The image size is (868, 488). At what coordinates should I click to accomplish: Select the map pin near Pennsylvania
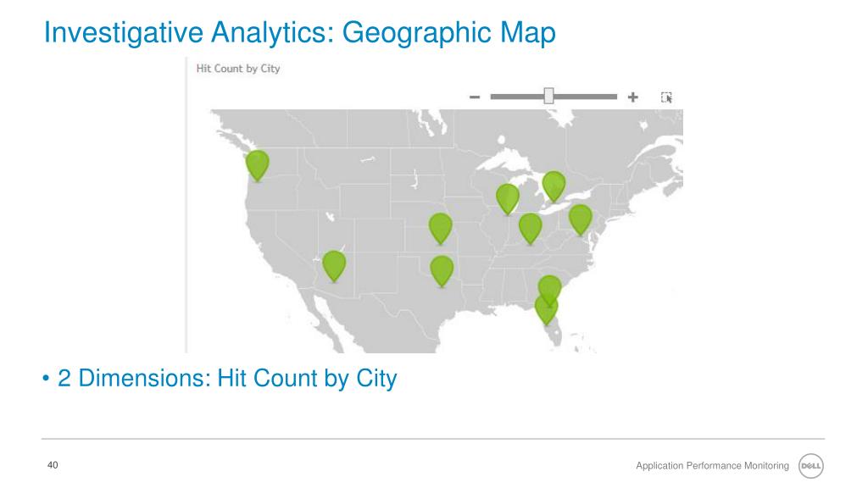point(580,219)
